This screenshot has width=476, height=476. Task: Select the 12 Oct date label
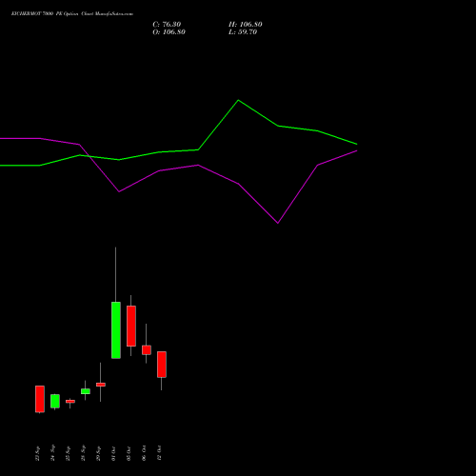[x=159, y=453]
